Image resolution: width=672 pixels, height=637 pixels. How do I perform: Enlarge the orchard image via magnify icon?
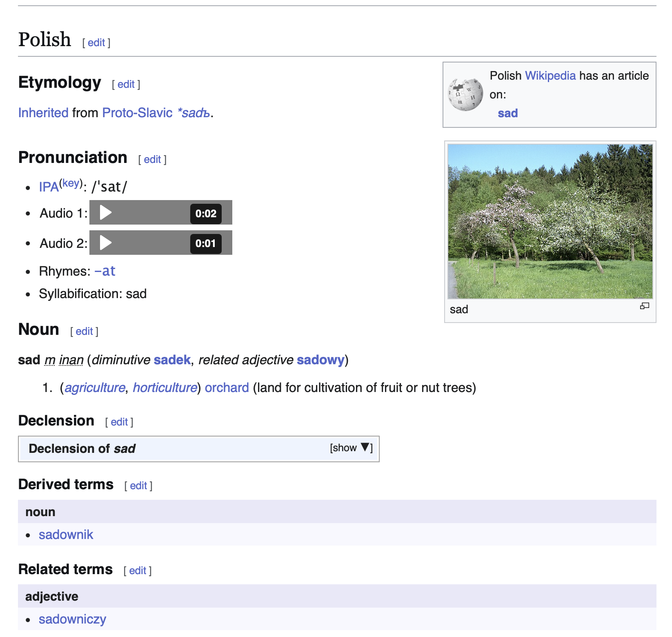645,306
